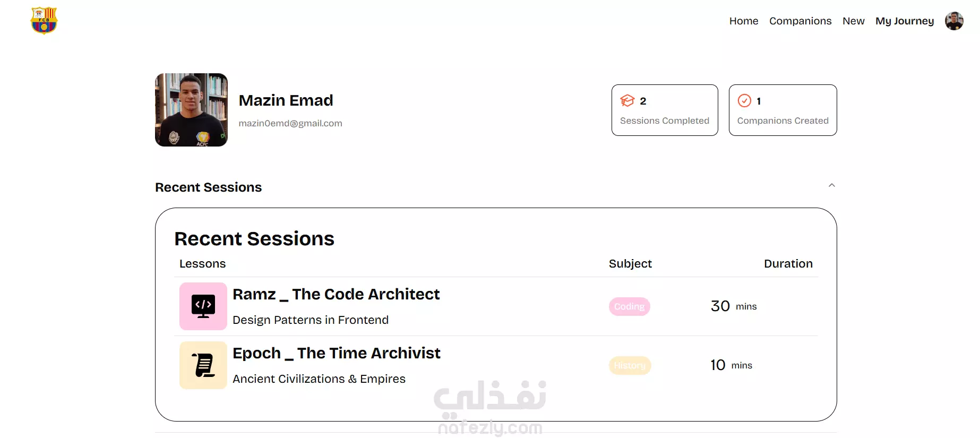
Task: Click the checkmark companions created icon
Action: pos(744,101)
